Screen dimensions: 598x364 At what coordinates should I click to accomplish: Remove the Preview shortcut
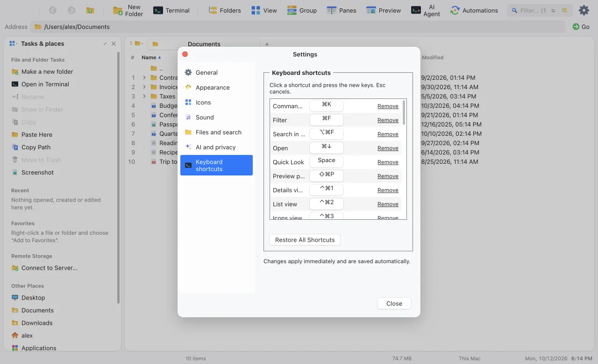click(x=388, y=176)
